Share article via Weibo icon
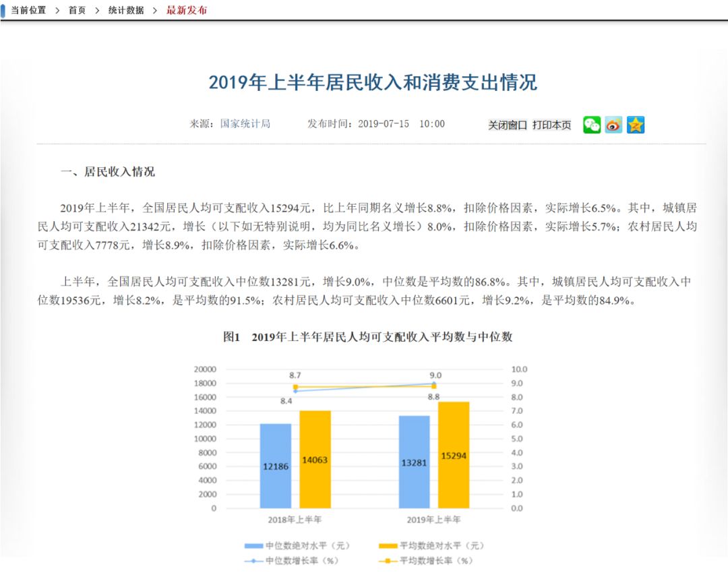The height and width of the screenshot is (581, 728). 613,125
